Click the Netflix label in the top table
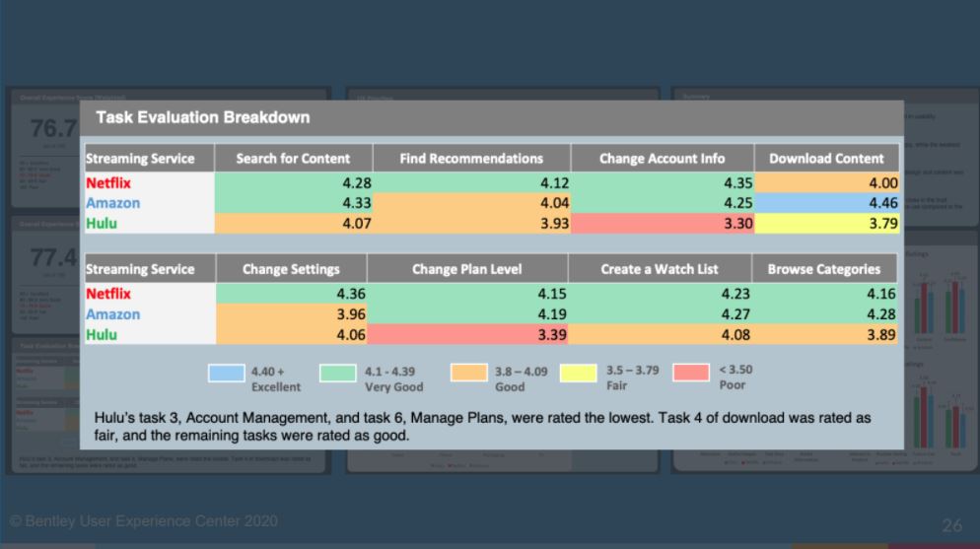The image size is (980, 549). tap(108, 183)
